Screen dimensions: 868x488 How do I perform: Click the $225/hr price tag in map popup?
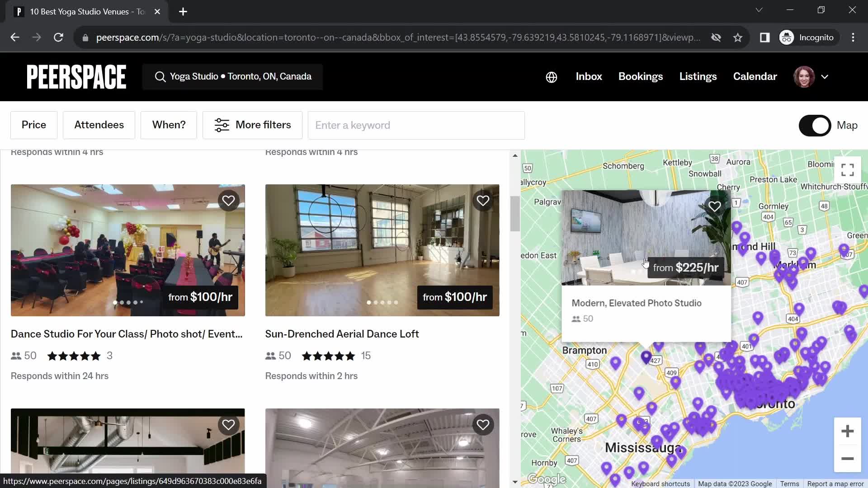686,268
